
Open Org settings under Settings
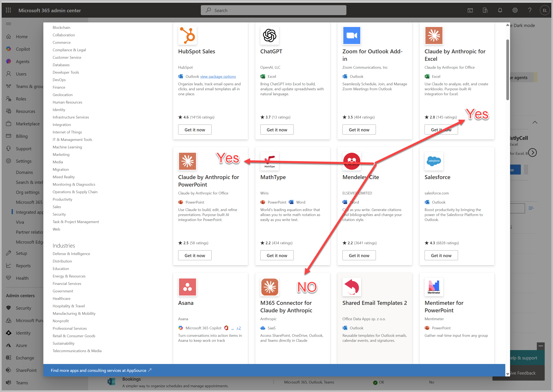click(28, 192)
